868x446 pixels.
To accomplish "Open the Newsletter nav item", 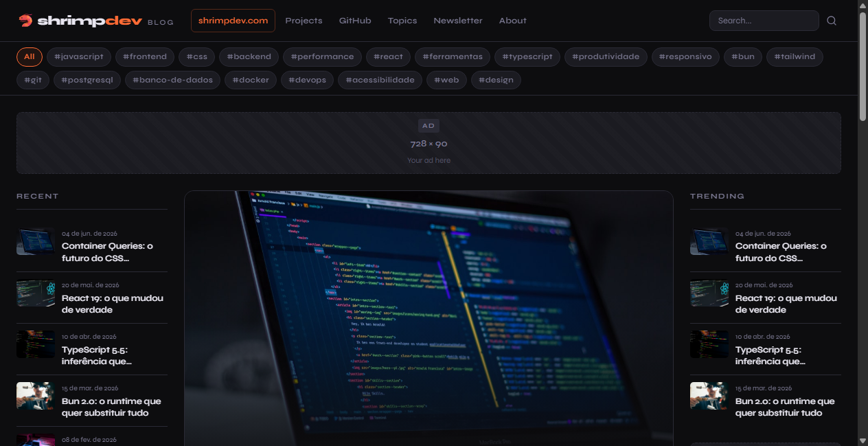I will coord(458,21).
